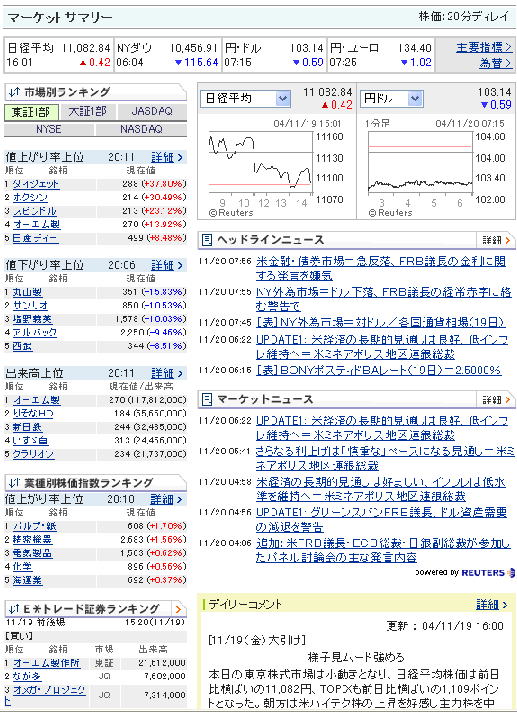Open the 新日鉄 stock link
The width and height of the screenshot is (517, 712).
point(27,427)
